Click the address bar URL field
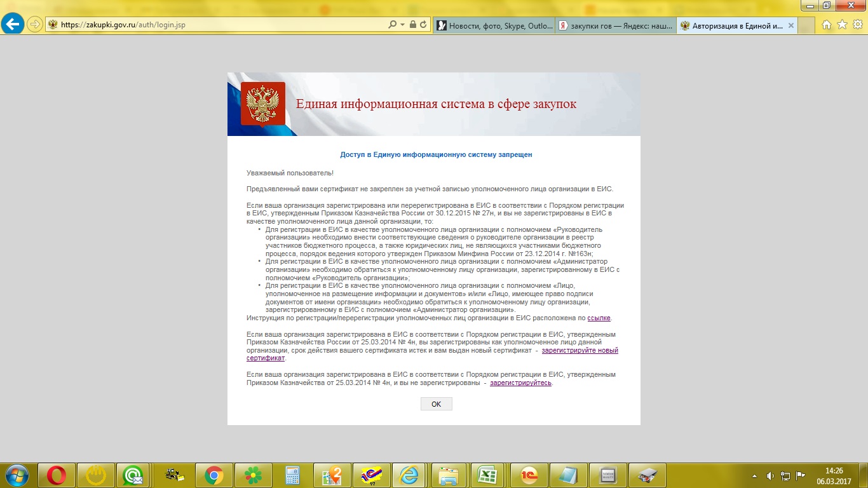Screen dimensions: 868x488 point(216,25)
